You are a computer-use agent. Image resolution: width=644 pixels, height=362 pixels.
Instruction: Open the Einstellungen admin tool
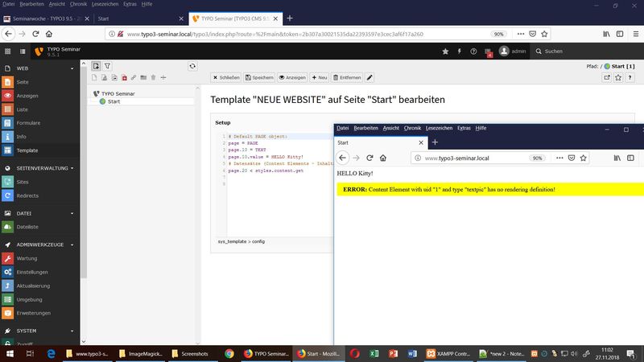pyautogui.click(x=32, y=272)
